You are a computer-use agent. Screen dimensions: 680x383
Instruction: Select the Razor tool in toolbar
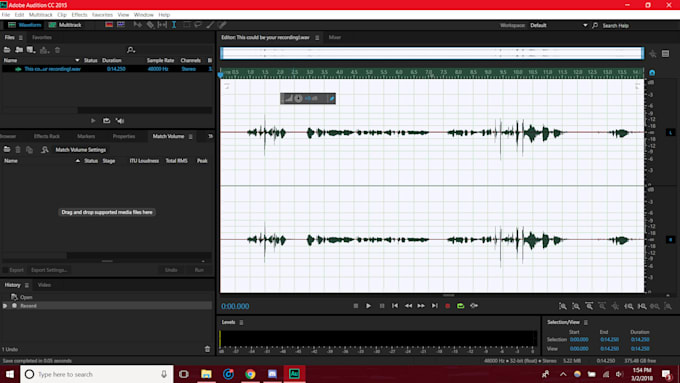click(150, 25)
